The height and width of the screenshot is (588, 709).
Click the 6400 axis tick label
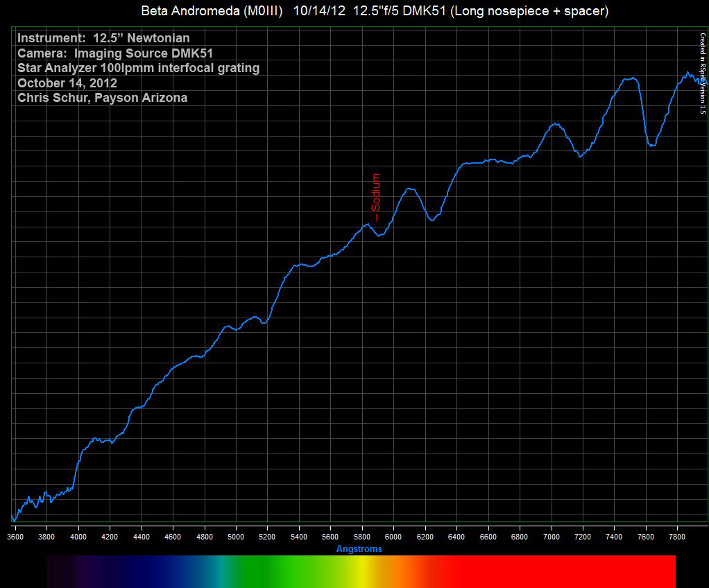(456, 537)
